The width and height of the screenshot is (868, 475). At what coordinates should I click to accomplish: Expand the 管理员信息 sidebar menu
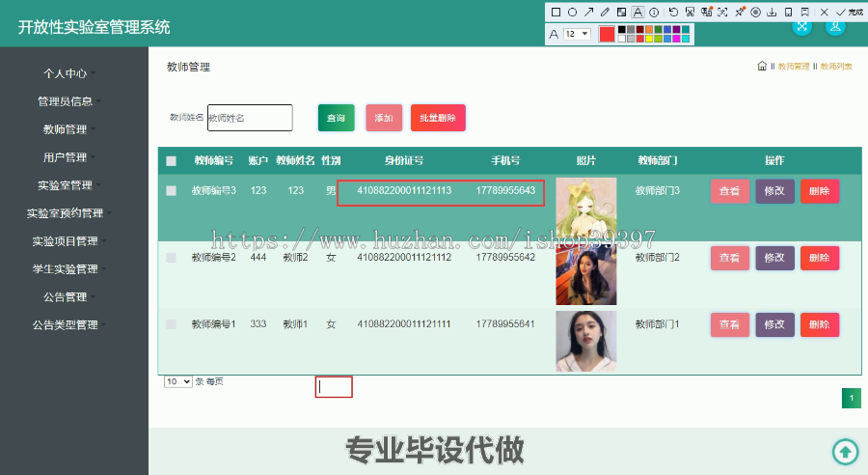click(x=69, y=100)
